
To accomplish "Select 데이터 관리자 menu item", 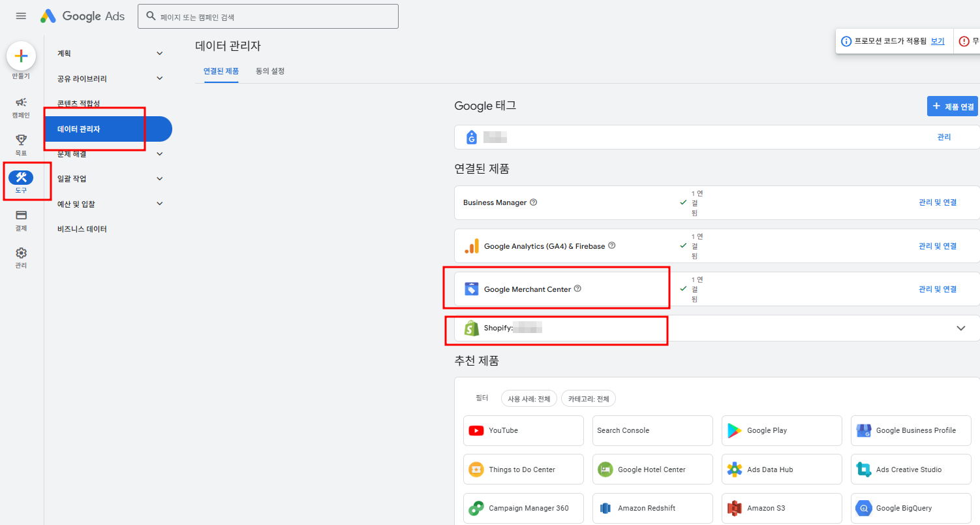I will [x=108, y=129].
